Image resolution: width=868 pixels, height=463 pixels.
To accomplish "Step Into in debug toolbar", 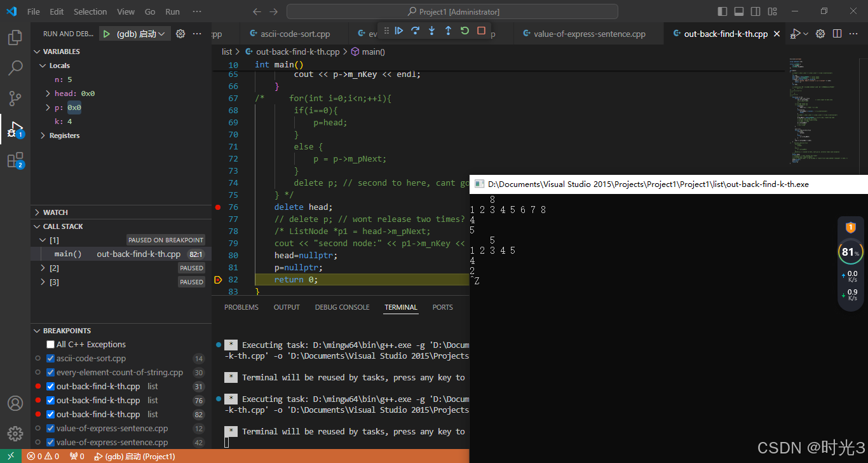I will coord(432,31).
